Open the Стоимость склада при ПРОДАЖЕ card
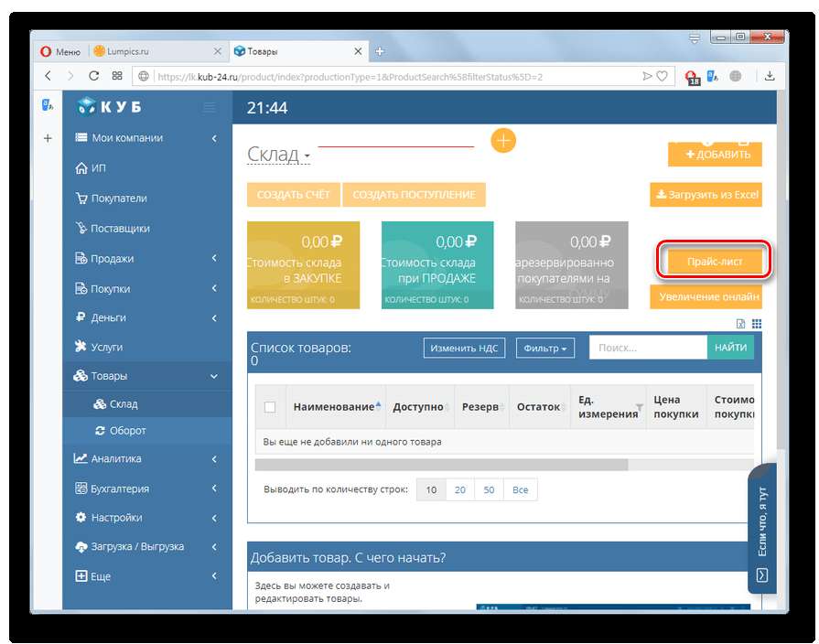Screen dimensions: 819x644 pos(437,265)
